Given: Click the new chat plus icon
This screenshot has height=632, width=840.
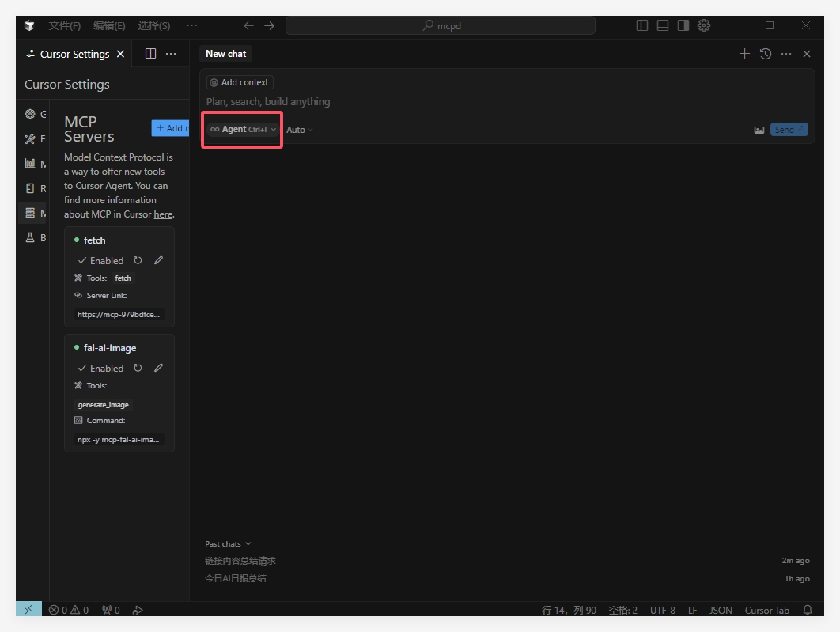Looking at the screenshot, I should coord(744,54).
